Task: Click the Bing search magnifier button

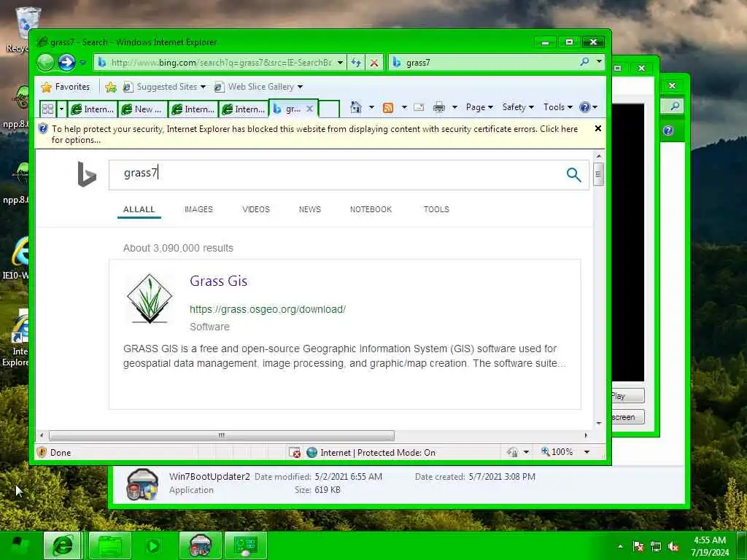Action: pyautogui.click(x=573, y=175)
